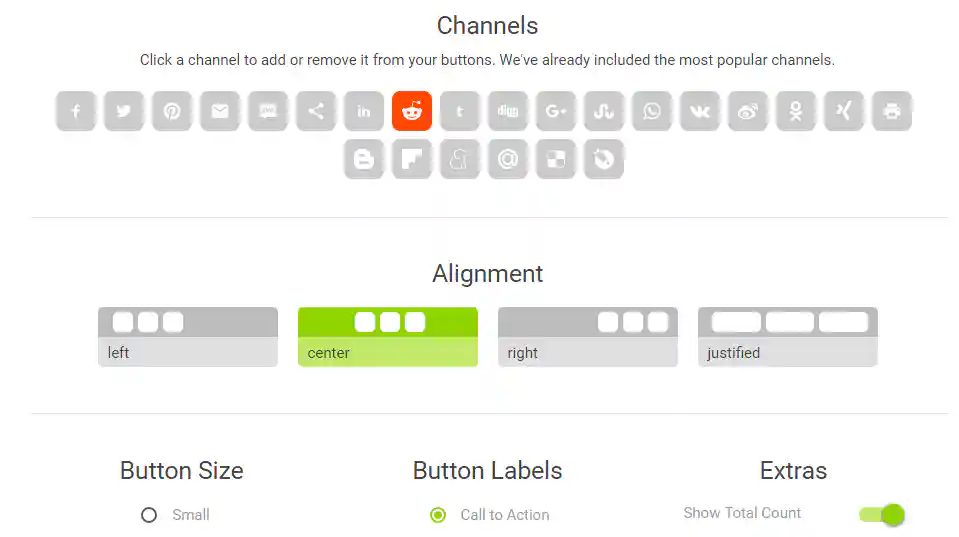The image size is (959, 537).
Task: Add the Twitter channel button
Action: coord(124,111)
